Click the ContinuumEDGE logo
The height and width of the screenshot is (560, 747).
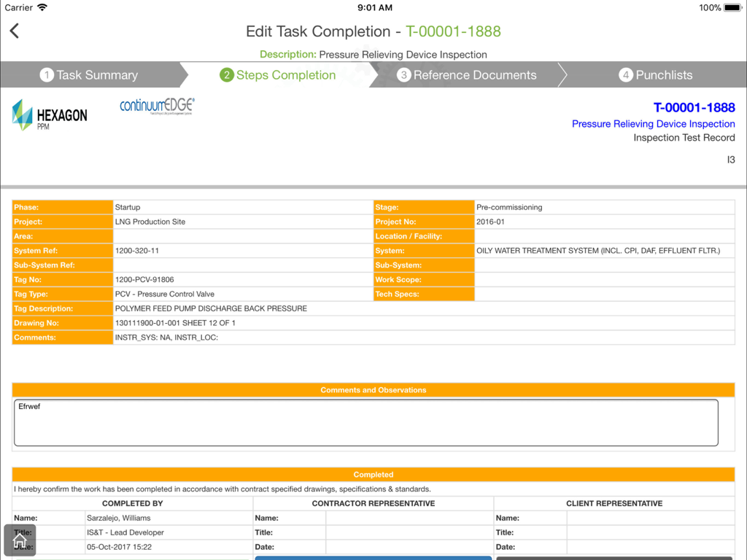point(156,106)
